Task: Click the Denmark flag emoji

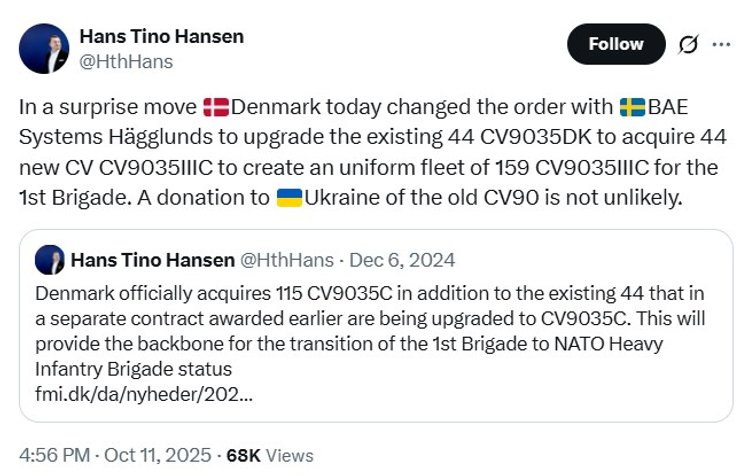Action: tap(216, 107)
